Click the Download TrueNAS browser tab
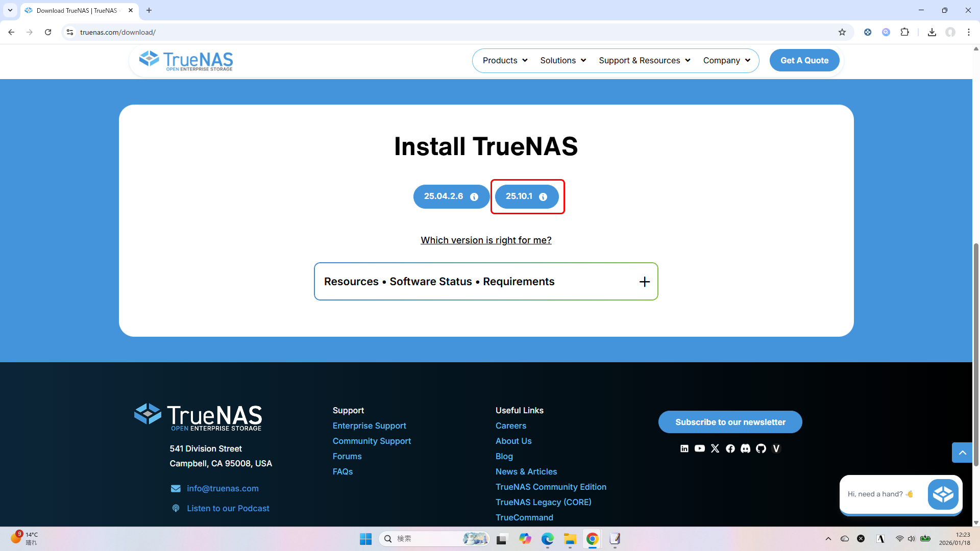 point(77,10)
